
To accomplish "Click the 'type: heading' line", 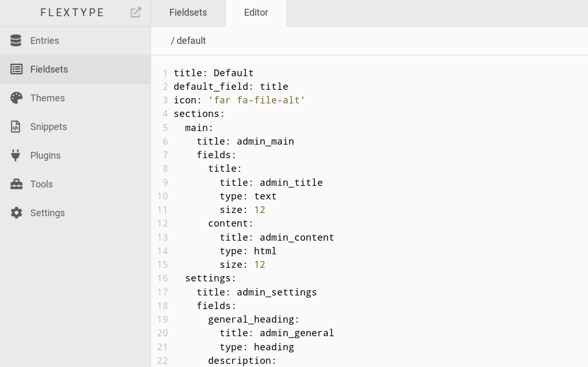I will pos(257,347).
